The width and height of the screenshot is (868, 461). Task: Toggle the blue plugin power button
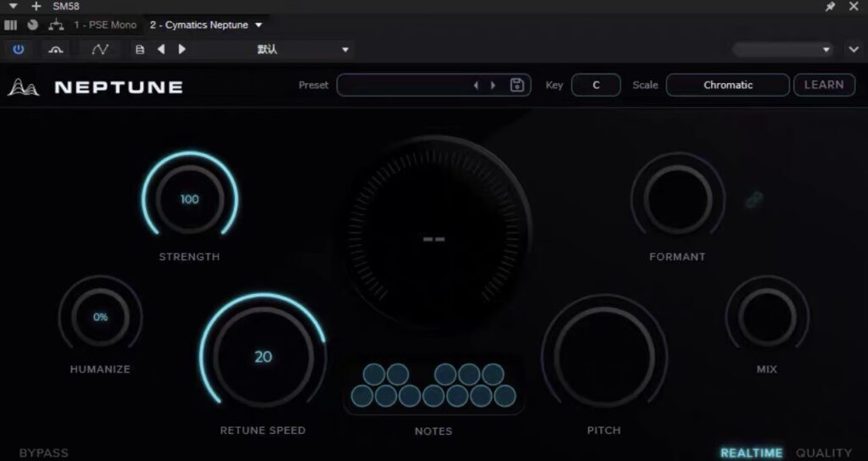pos(19,49)
